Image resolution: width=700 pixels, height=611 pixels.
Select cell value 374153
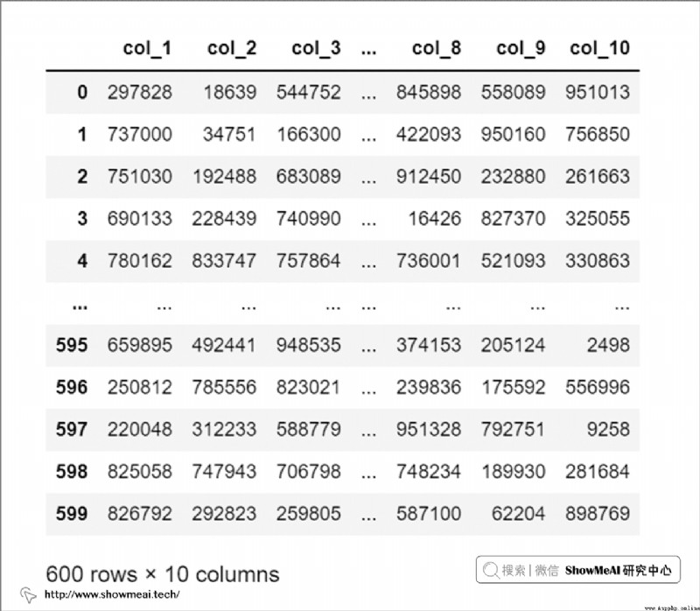(429, 345)
